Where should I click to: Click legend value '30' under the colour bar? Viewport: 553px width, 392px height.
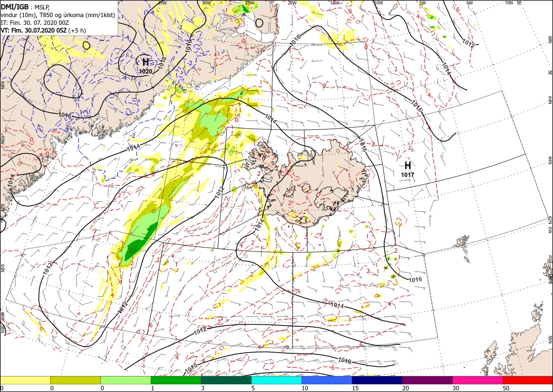(x=456, y=388)
